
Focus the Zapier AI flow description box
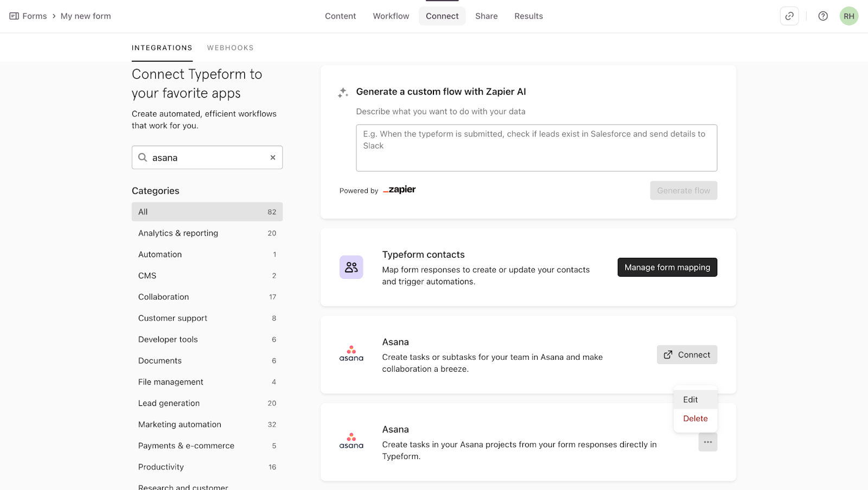(x=536, y=148)
